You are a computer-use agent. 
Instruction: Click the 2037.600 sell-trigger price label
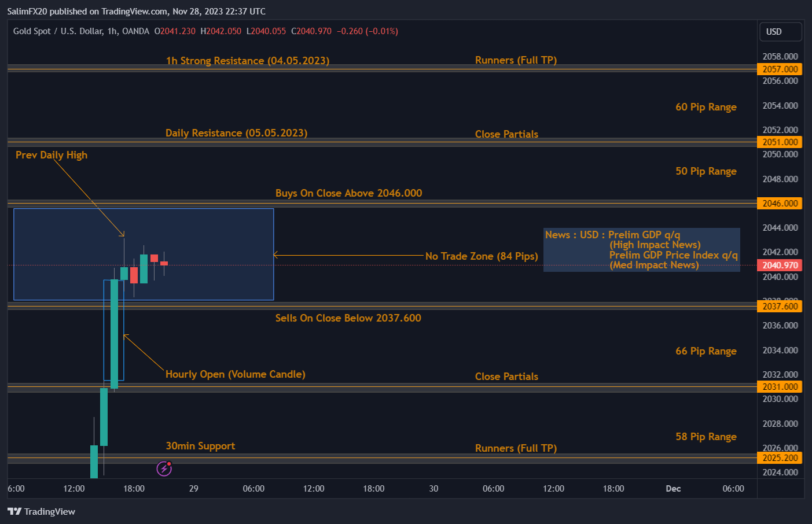click(x=779, y=306)
